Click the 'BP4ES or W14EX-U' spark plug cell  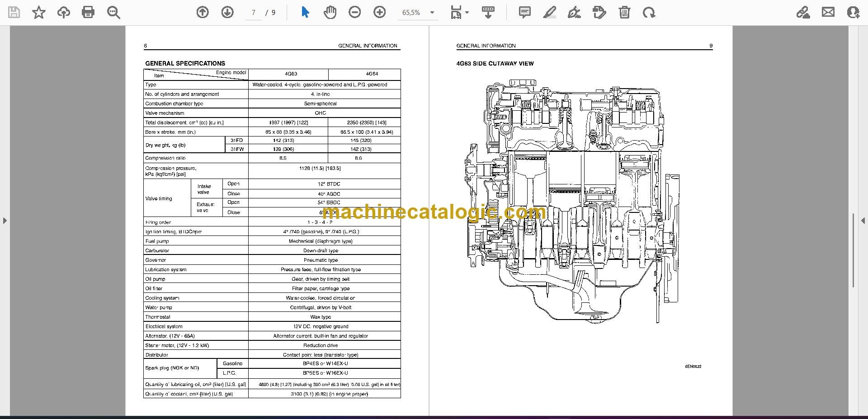pos(325,364)
